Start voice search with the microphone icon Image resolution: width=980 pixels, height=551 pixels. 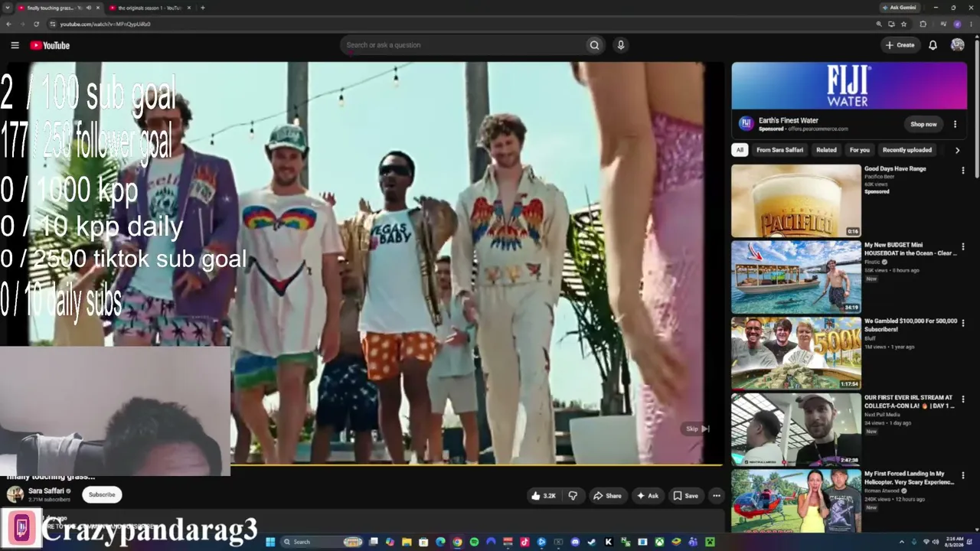click(x=621, y=45)
